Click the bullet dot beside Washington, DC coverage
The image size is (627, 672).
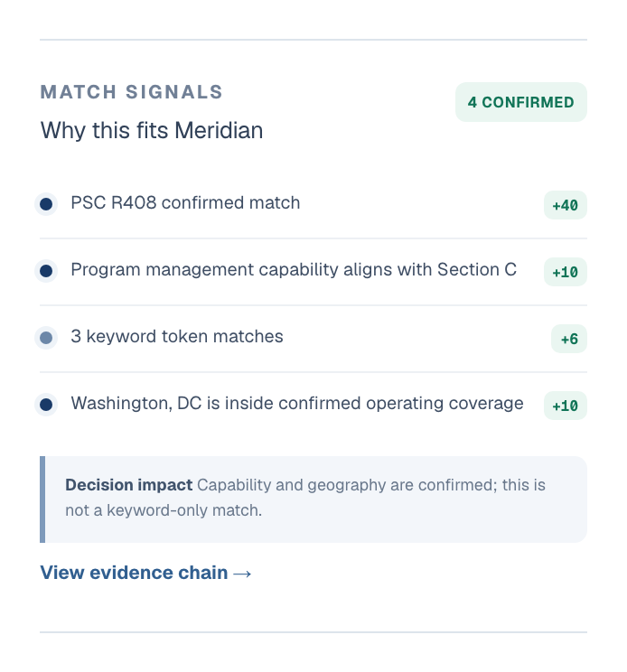[46, 405]
